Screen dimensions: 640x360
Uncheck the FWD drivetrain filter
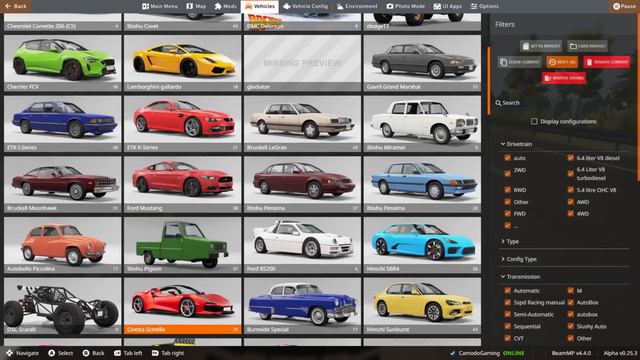coord(507,213)
